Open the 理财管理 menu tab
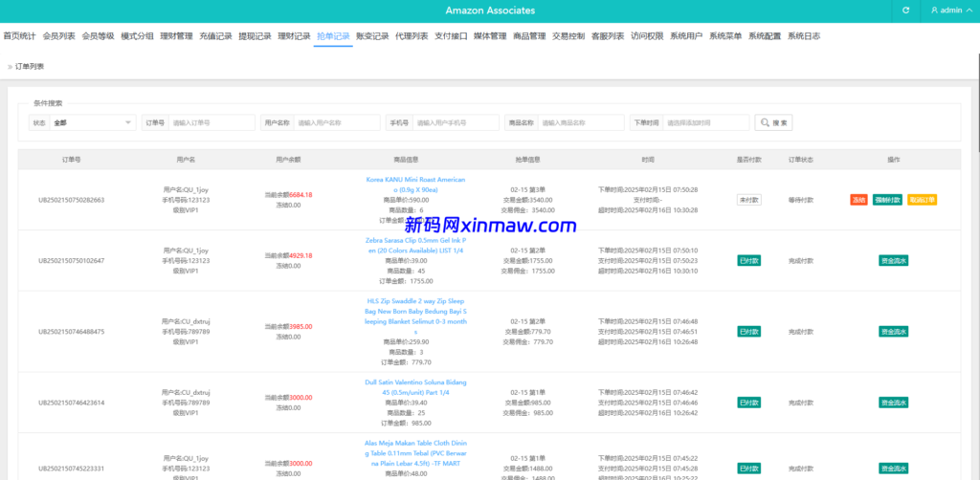This screenshot has width=980, height=480. point(176,36)
